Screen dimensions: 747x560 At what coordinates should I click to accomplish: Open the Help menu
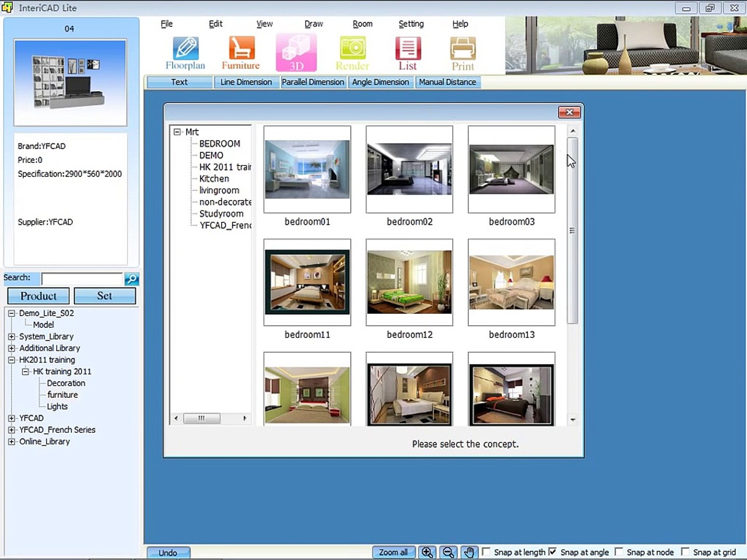click(460, 24)
